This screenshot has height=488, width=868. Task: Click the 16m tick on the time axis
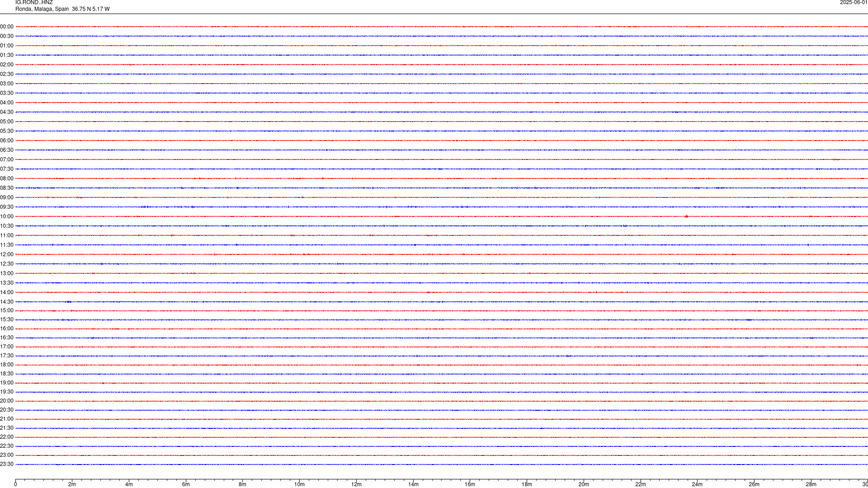[x=470, y=484]
